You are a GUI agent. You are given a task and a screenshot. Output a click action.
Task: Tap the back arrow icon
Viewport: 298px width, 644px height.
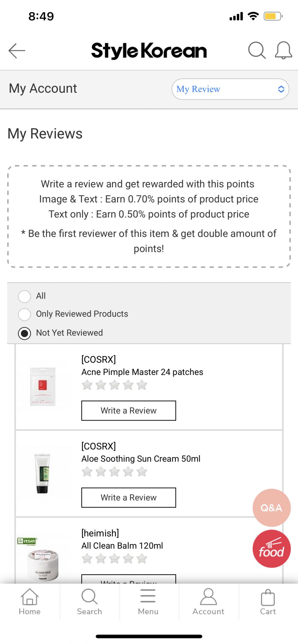(17, 50)
